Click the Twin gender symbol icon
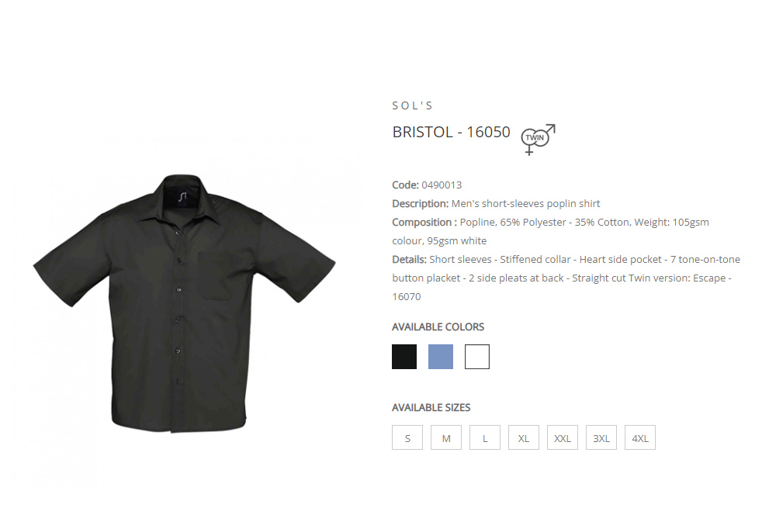 [x=538, y=140]
